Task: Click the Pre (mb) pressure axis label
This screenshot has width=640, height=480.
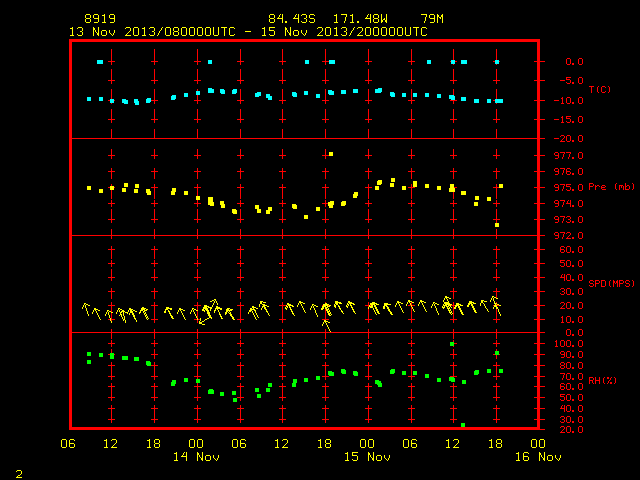Action: tap(611, 187)
